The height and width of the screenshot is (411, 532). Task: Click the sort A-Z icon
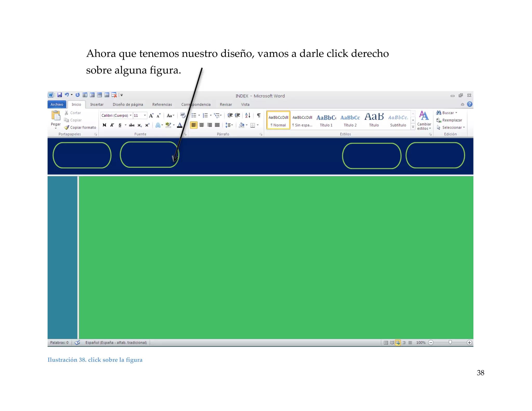point(248,115)
